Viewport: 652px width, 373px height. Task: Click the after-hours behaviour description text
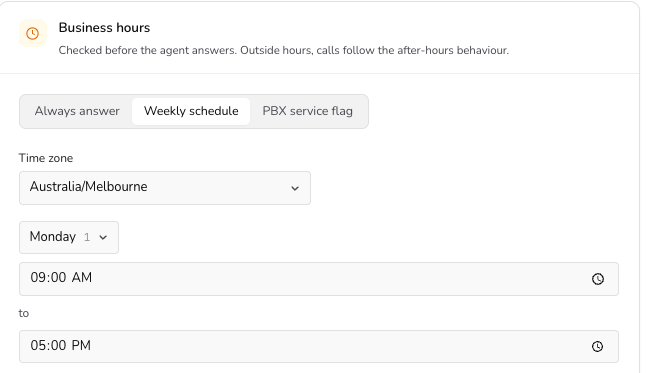(x=284, y=50)
